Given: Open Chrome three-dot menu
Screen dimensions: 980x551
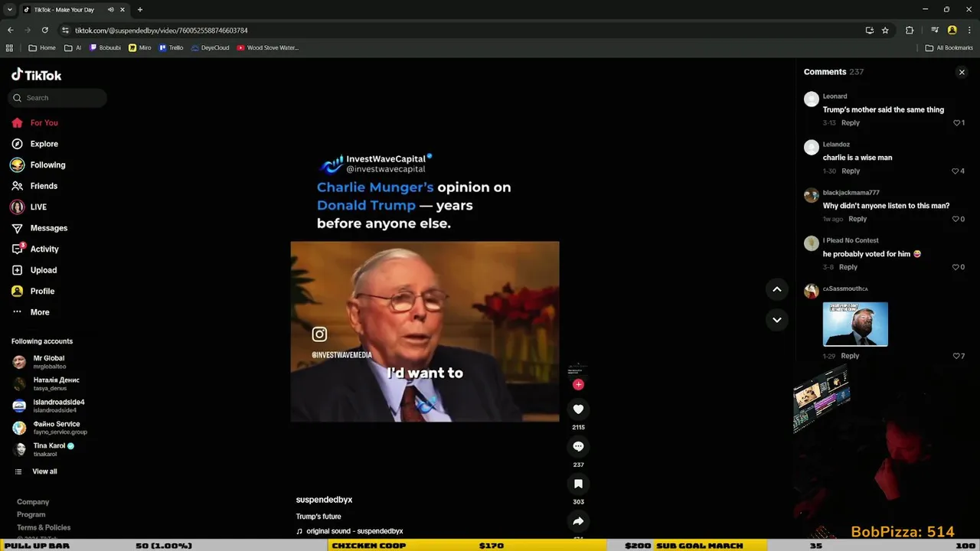Looking at the screenshot, I should point(969,30).
